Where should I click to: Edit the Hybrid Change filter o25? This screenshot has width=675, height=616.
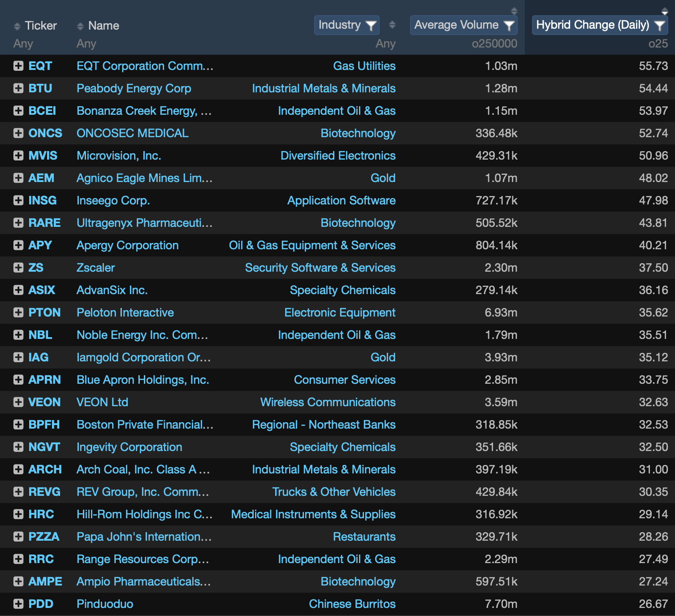(x=658, y=43)
